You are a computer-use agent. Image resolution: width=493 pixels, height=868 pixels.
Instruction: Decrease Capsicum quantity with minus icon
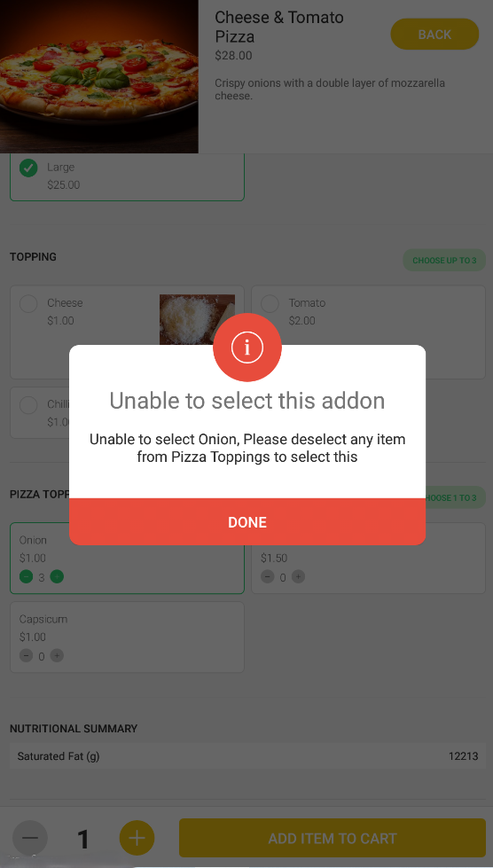(26, 656)
